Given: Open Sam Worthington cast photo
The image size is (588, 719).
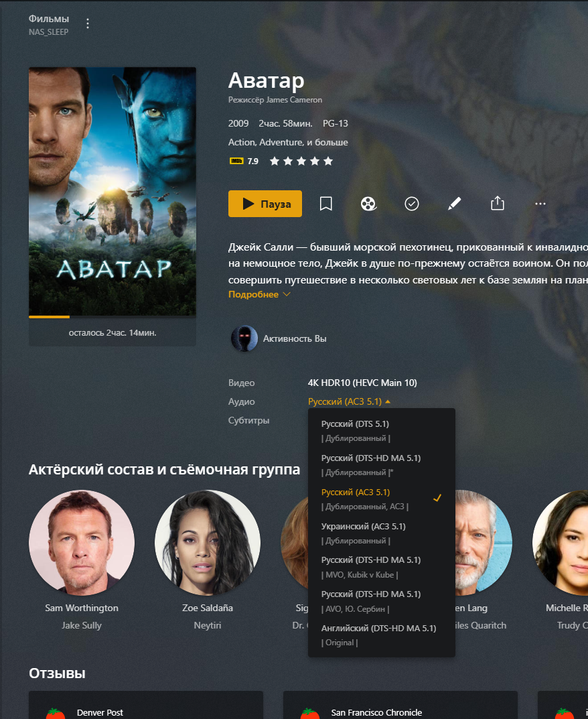Looking at the screenshot, I should pos(82,543).
